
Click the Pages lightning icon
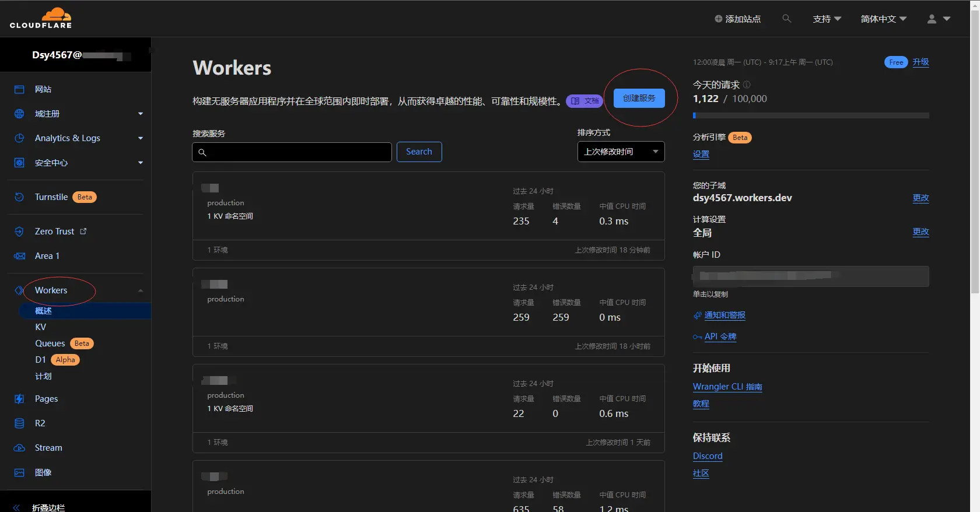(19, 399)
